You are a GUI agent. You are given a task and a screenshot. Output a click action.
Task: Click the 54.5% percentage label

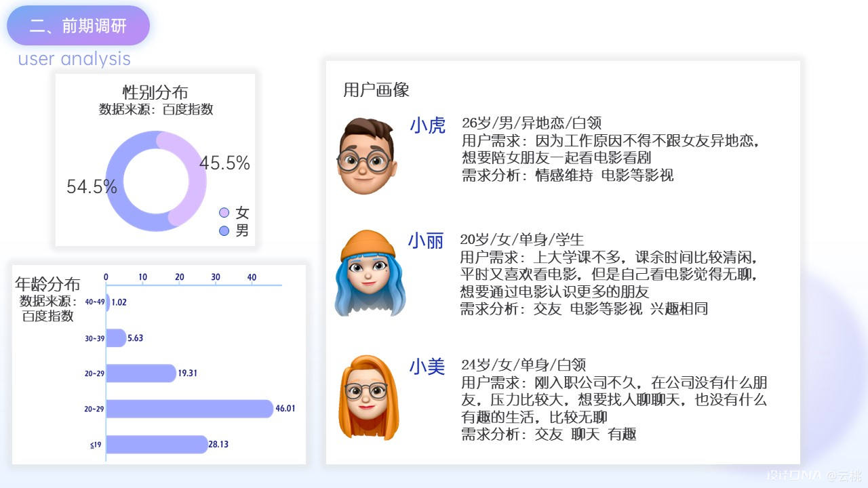pos(92,187)
